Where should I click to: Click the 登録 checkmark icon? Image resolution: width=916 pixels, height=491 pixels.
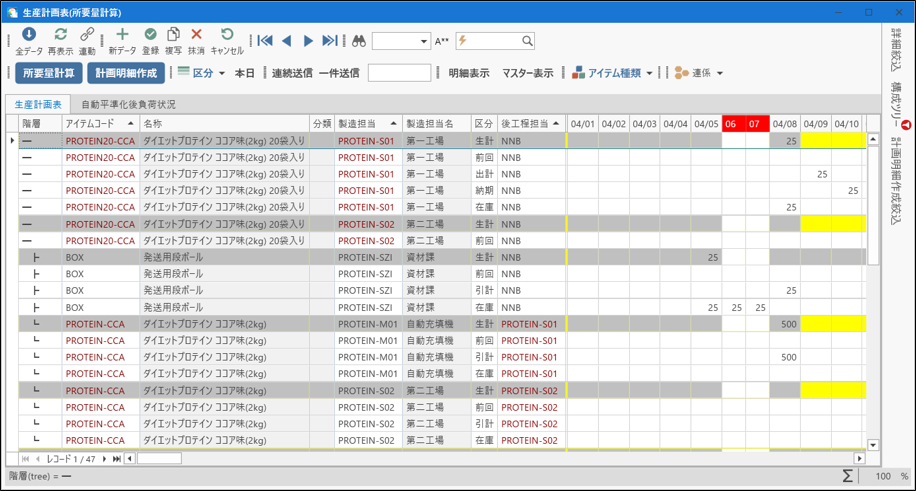coord(150,36)
